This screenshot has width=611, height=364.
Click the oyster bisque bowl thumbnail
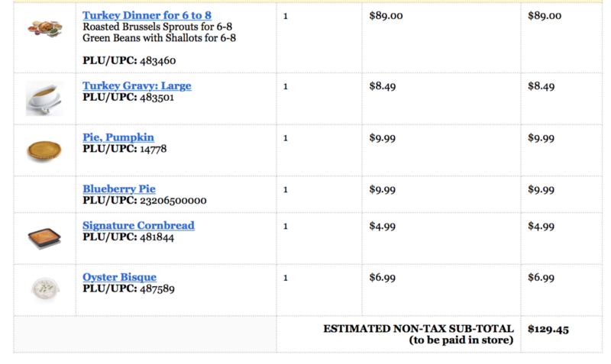point(45,289)
